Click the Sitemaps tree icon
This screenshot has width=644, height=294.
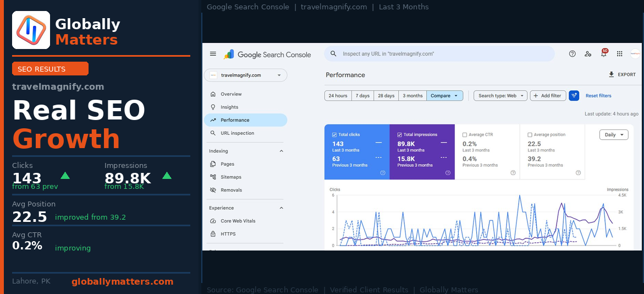(x=213, y=177)
